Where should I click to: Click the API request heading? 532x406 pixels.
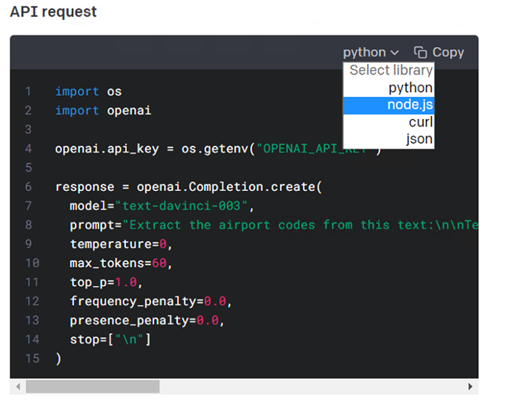tap(54, 12)
